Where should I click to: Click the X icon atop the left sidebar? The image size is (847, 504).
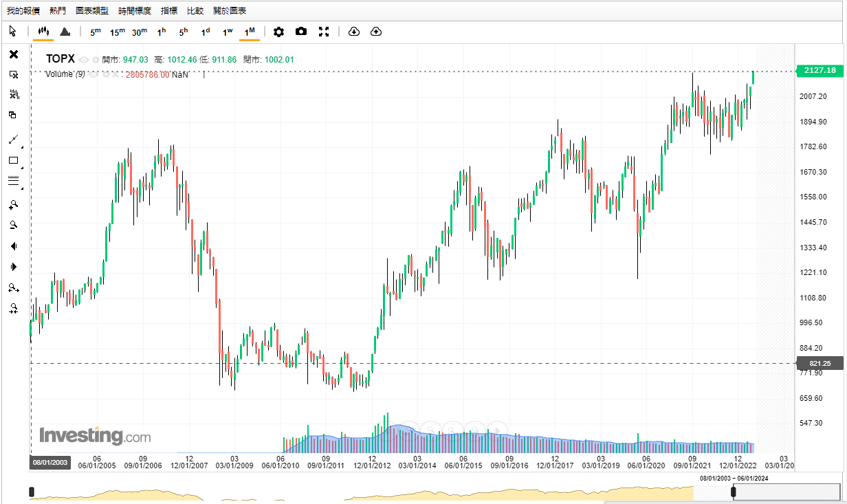tap(14, 54)
